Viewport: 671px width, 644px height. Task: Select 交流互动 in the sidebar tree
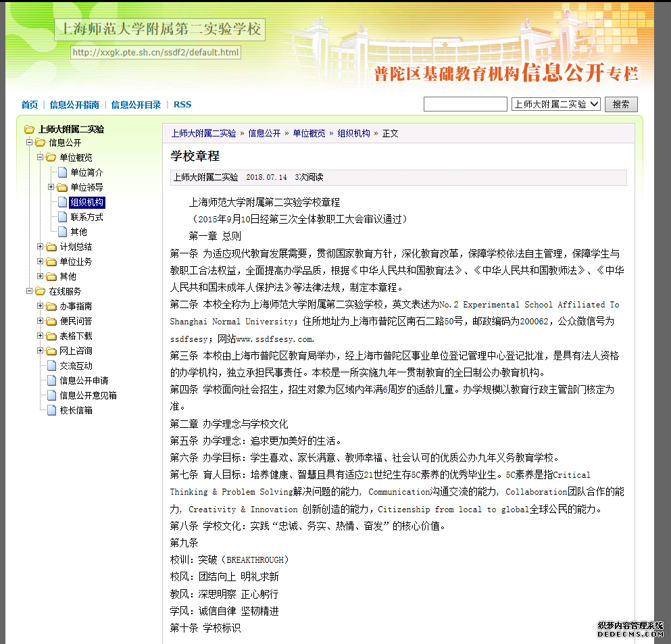point(76,366)
